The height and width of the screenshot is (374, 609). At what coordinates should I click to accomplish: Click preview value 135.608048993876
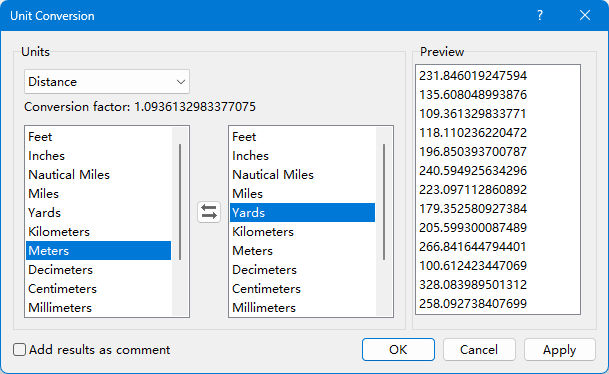[x=473, y=94]
